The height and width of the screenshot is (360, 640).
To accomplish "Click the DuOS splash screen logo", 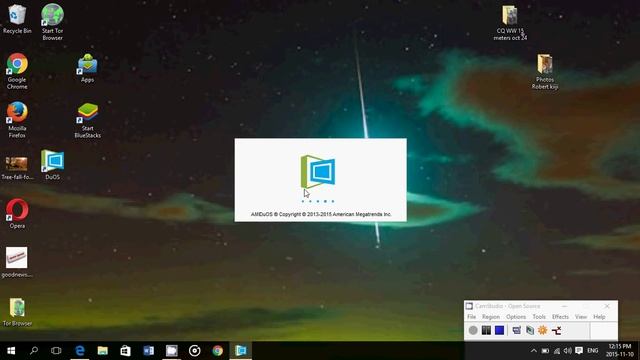I will (318, 172).
